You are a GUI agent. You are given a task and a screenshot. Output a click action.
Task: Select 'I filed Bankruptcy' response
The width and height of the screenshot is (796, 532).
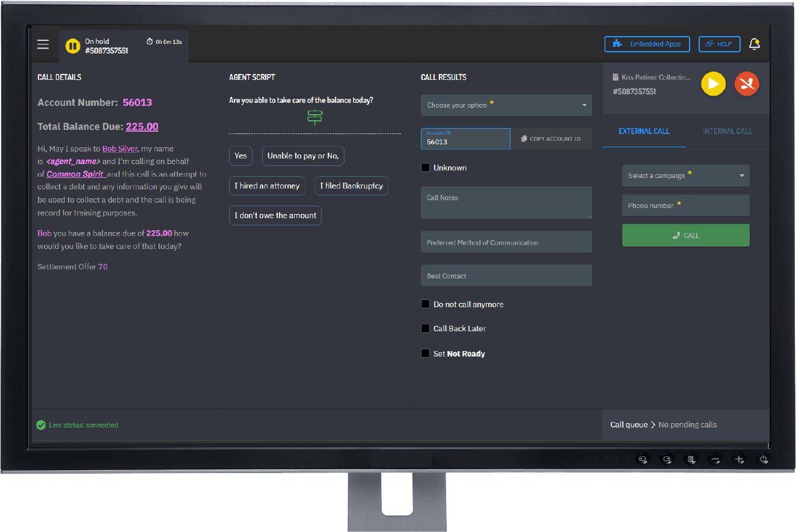pyautogui.click(x=351, y=186)
